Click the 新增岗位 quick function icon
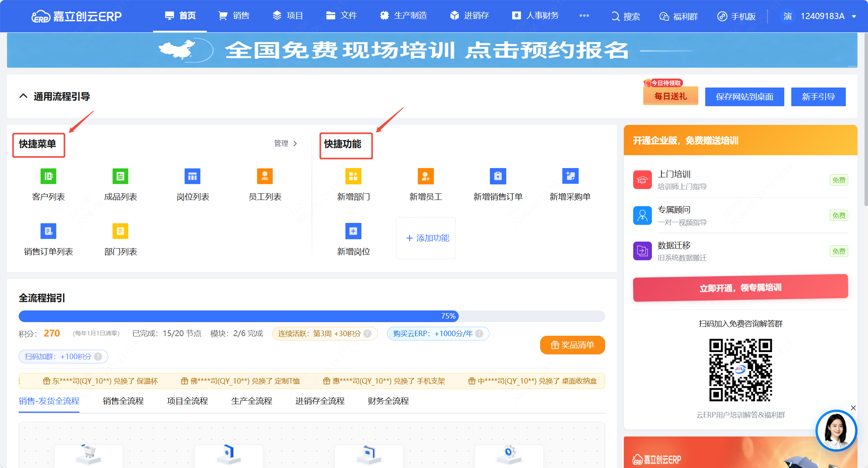 (x=353, y=231)
